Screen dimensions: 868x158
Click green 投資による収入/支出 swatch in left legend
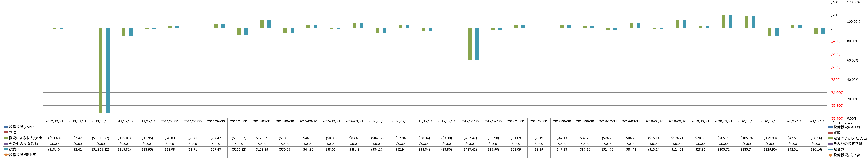[6, 138]
